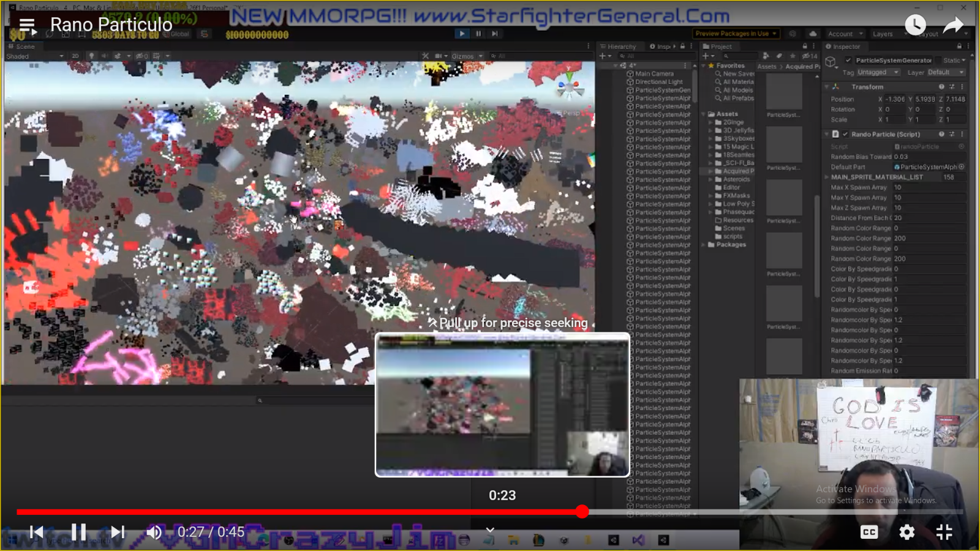Exit fullscreen mode
Screen dimensions: 980x551
point(944,532)
